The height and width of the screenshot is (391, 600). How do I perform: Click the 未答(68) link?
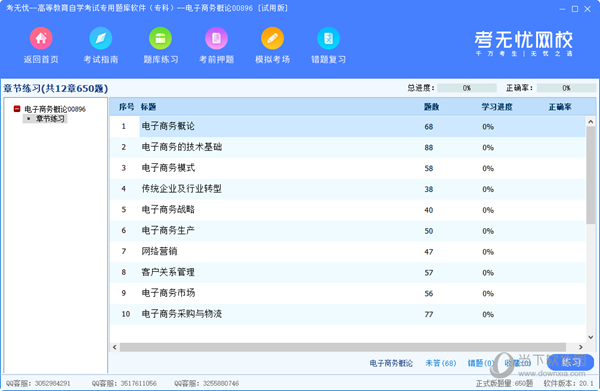click(441, 363)
